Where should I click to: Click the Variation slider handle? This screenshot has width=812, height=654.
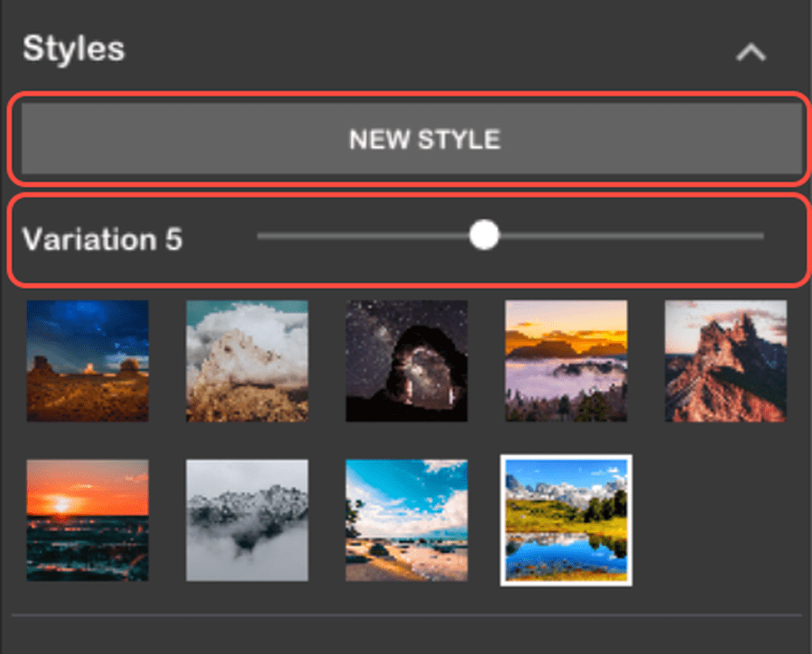pyautogui.click(x=484, y=235)
